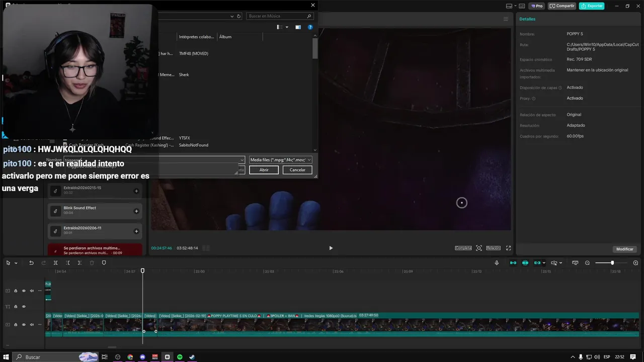Viewport: 644px width, 362px height.
Task: Click the Álbum column header
Action: [x=225, y=37]
